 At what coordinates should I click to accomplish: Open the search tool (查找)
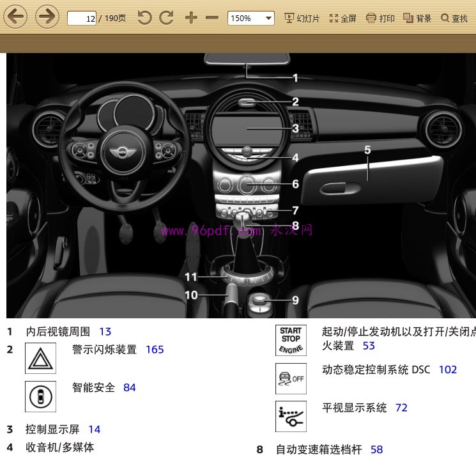[x=454, y=19]
